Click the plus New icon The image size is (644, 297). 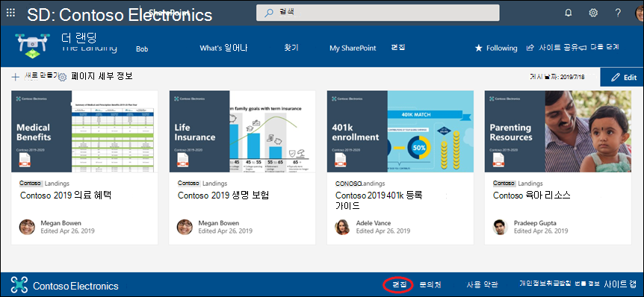click(16, 77)
